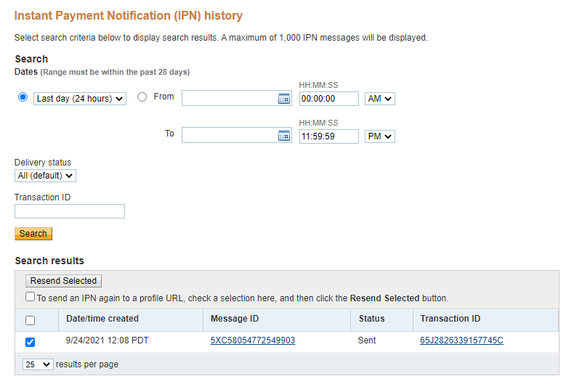Select the Last day date range radio button
The image size is (574, 392).
(x=23, y=97)
